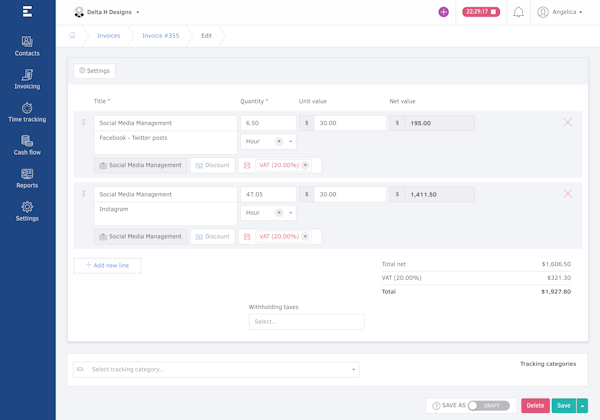The image size is (600, 420).
Task: Click the purple plus quick-add icon
Action: click(x=443, y=12)
